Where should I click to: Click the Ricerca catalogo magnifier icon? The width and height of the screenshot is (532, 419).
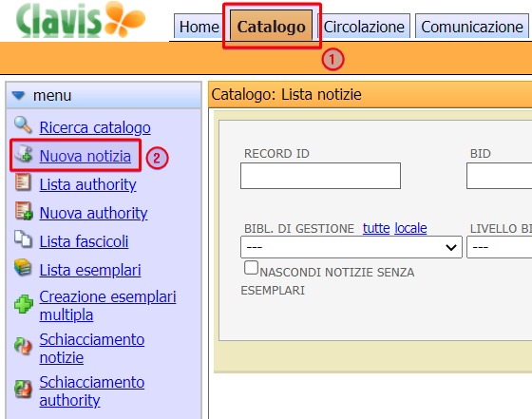23,124
